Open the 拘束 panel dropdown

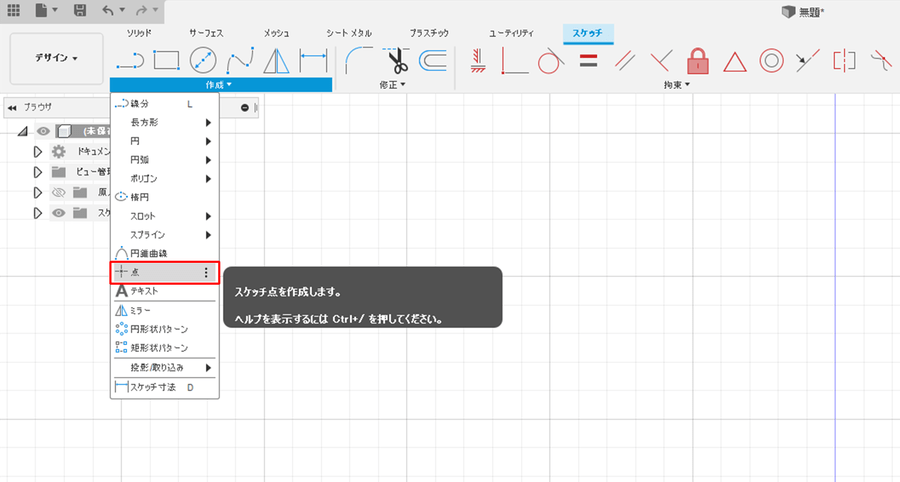coord(677,85)
